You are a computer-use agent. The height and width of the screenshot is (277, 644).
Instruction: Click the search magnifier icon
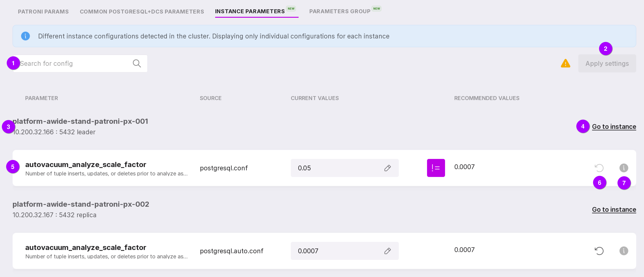(x=137, y=64)
